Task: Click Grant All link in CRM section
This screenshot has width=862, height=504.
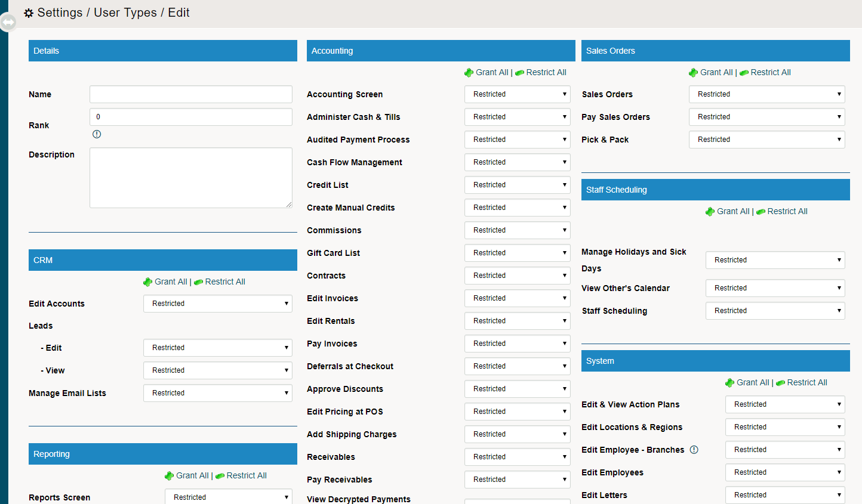Action: pos(171,282)
